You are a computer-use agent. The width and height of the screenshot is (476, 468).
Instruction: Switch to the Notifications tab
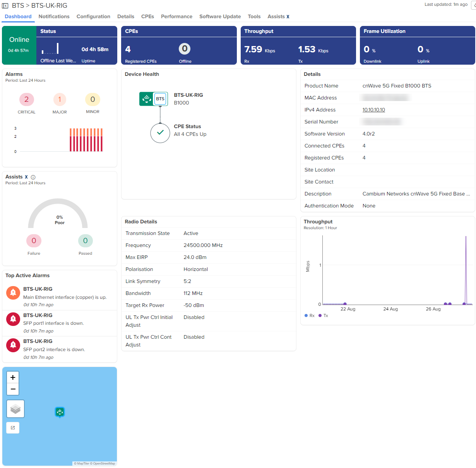click(54, 17)
